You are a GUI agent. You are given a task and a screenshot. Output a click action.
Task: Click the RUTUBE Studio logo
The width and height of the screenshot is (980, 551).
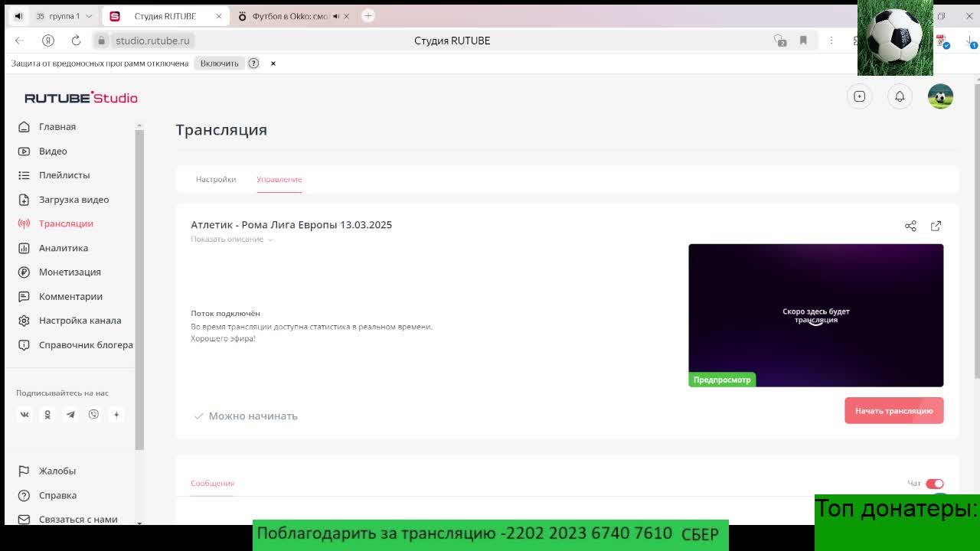coord(81,98)
